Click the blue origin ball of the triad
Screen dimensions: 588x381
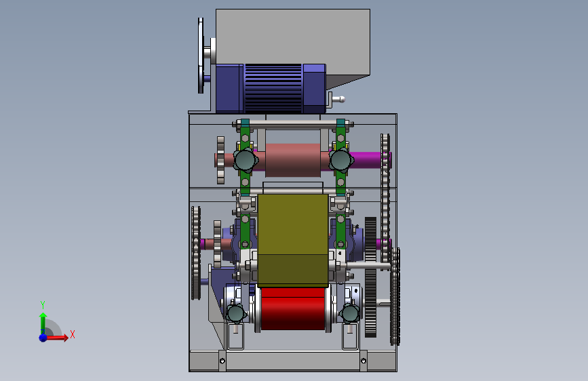[x=43, y=338]
